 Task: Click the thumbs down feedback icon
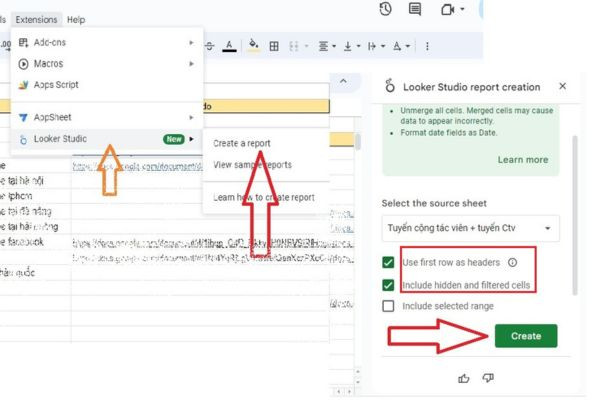(x=488, y=378)
